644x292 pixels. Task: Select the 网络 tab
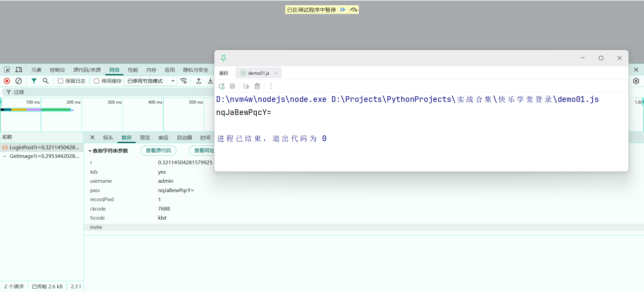click(114, 70)
